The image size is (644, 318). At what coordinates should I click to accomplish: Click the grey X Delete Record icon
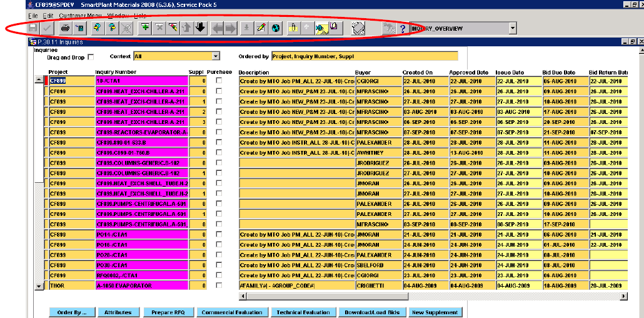[159, 28]
